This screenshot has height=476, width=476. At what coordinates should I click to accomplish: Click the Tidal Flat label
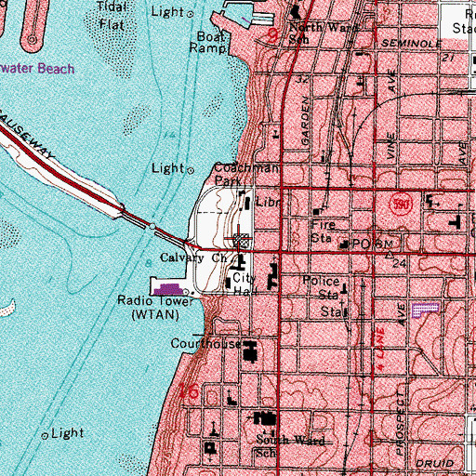[112, 16]
